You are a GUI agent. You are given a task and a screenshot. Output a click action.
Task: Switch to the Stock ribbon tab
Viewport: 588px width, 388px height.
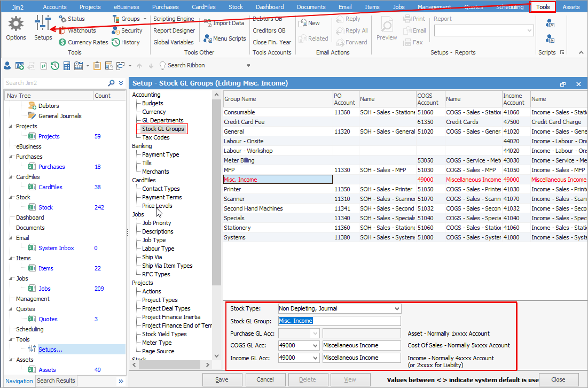pyautogui.click(x=236, y=7)
